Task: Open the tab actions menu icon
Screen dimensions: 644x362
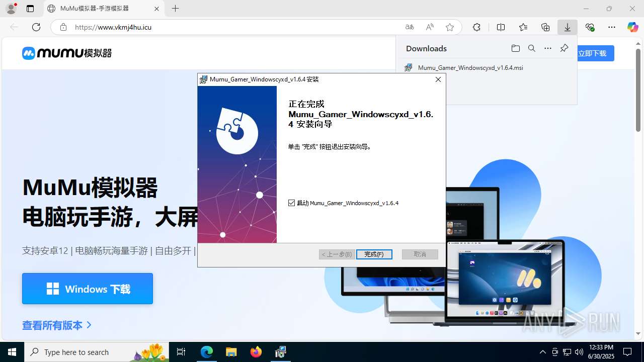Action: tap(30, 9)
